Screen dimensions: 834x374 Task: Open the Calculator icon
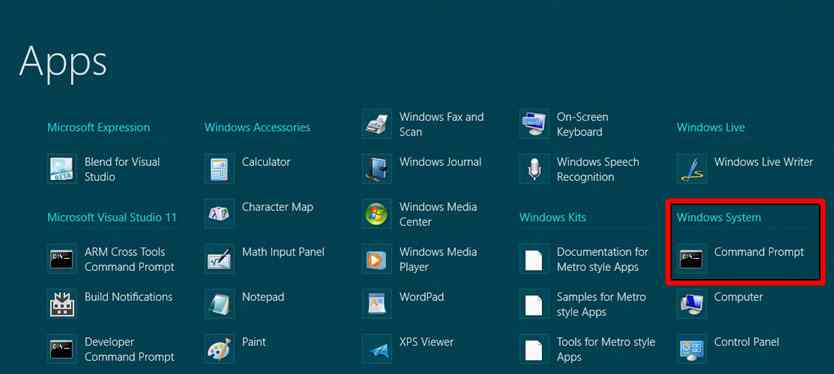click(219, 169)
